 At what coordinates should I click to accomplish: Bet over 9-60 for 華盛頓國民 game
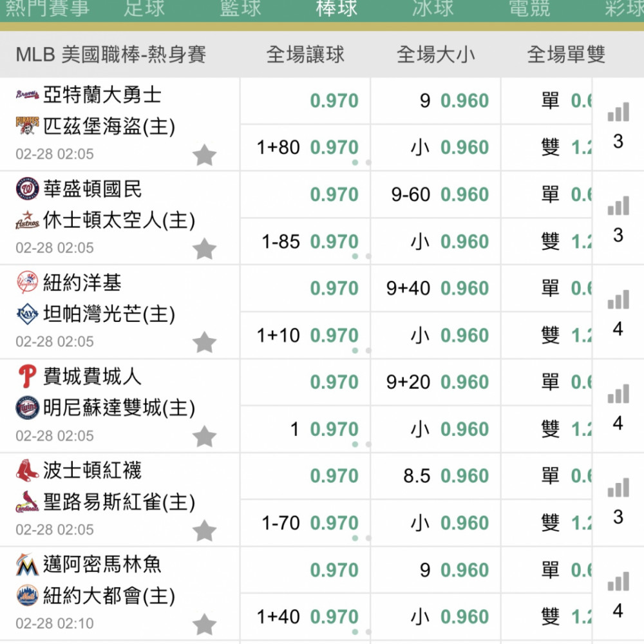click(x=435, y=194)
